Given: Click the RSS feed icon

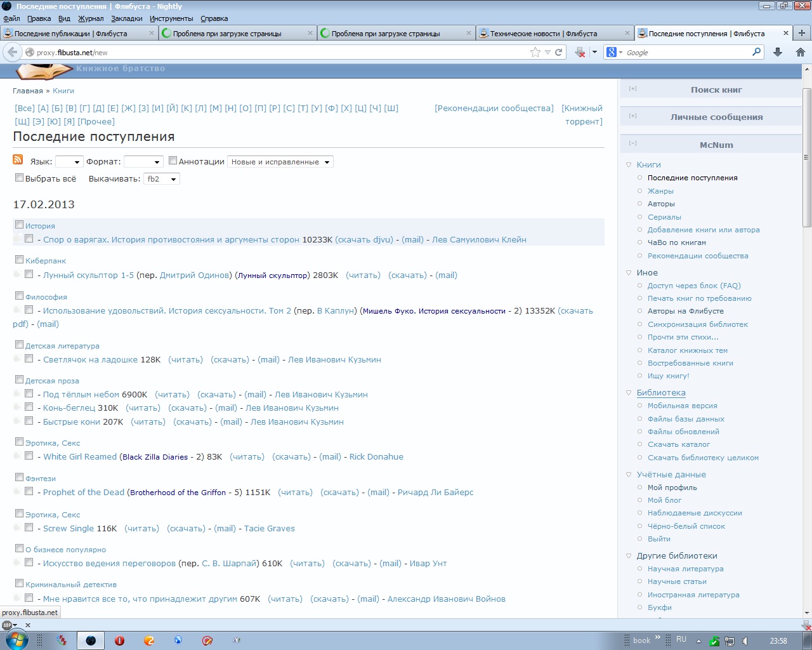Looking at the screenshot, I should 18,160.
